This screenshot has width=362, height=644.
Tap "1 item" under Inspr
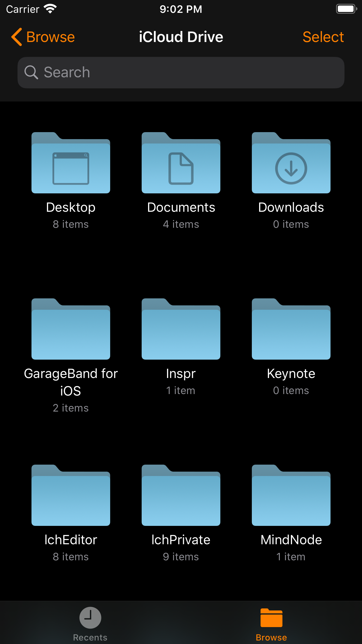point(181,391)
